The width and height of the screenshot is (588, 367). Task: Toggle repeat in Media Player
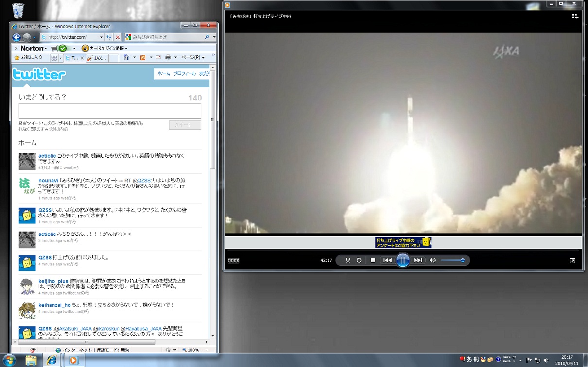[x=359, y=260]
